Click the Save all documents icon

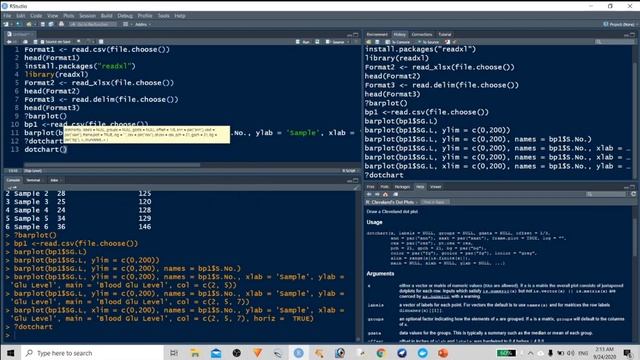(x=51, y=24)
